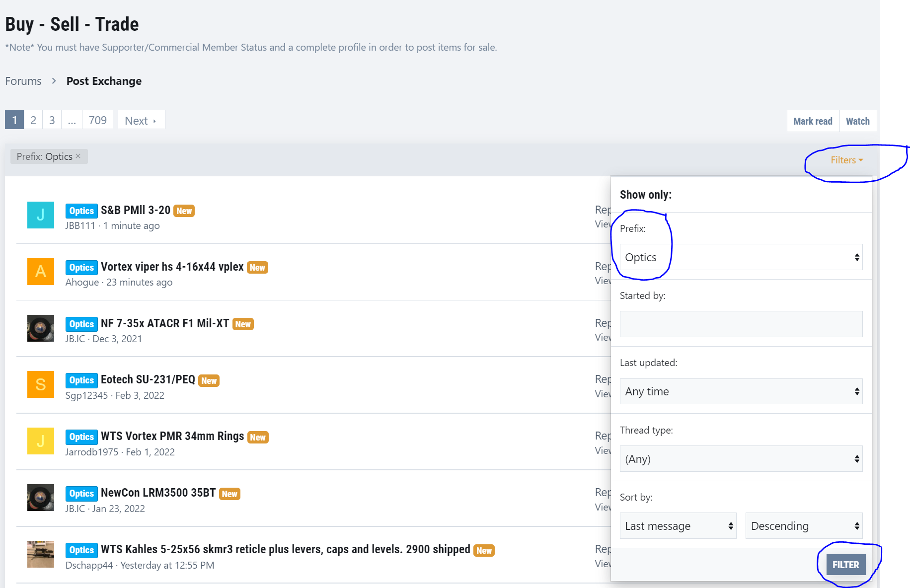Open thread NF 7-35x ATACR F1 Mil-XT

pos(165,323)
